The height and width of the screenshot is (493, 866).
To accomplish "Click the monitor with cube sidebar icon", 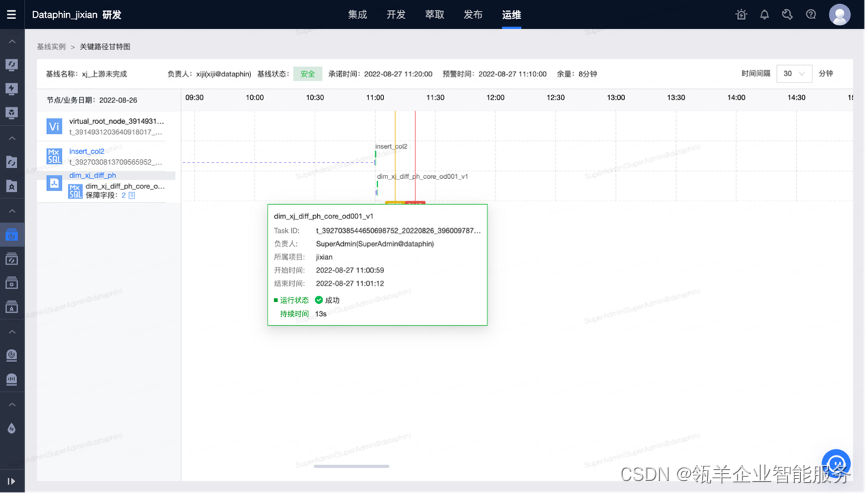I will coord(12,113).
